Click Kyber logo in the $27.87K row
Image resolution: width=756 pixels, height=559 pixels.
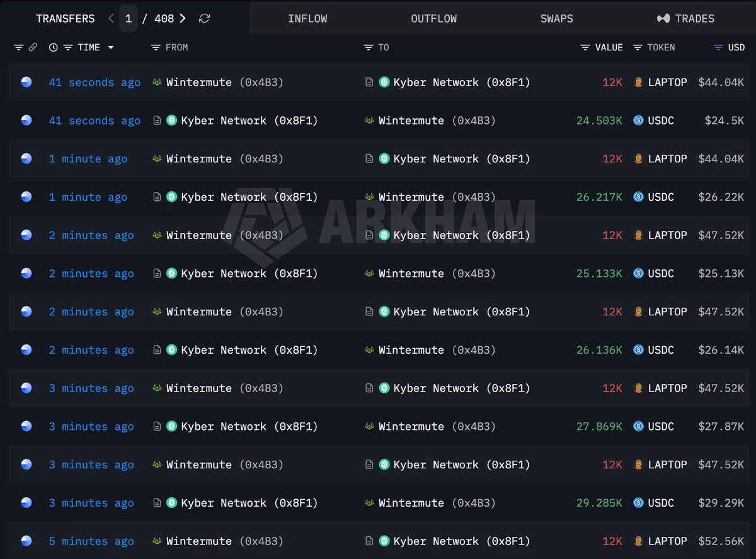171,426
